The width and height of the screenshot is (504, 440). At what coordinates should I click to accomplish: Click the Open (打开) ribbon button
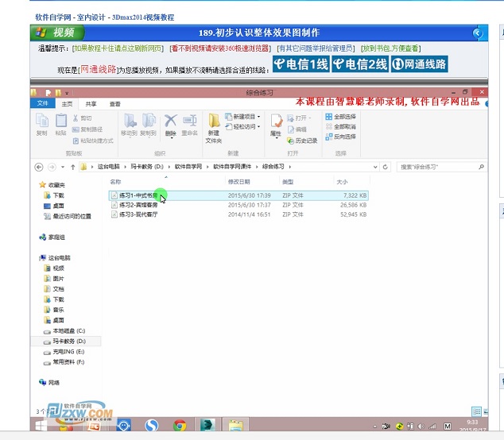[299, 118]
